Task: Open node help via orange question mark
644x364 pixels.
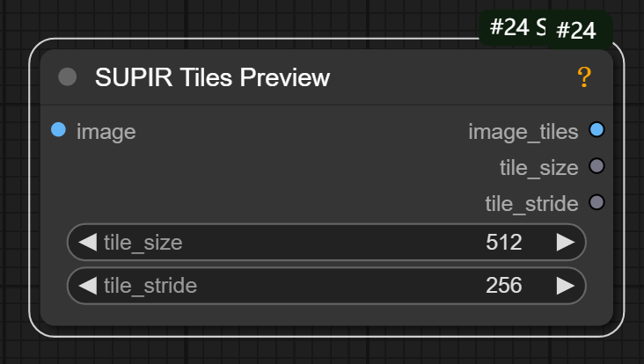Action: 584,78
